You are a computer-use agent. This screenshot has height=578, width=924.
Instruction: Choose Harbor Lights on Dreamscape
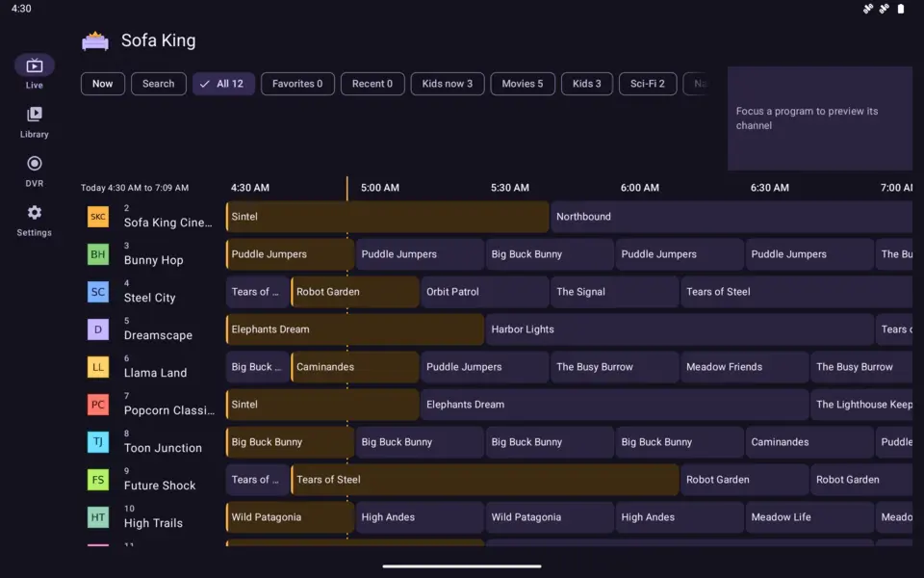[680, 329]
